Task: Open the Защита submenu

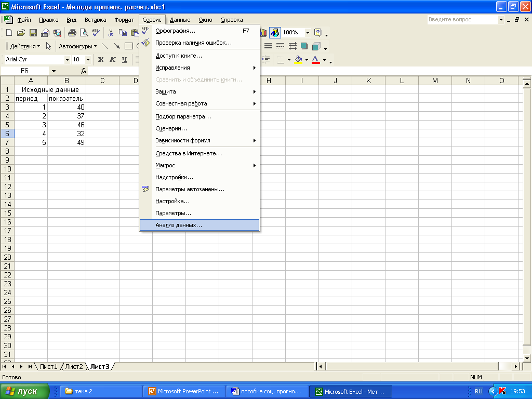Action: click(x=199, y=91)
